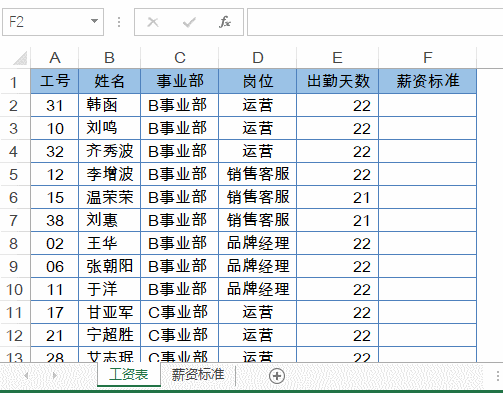Select row 5 header
Viewport: 503px width, 393px height.
pos(15,174)
